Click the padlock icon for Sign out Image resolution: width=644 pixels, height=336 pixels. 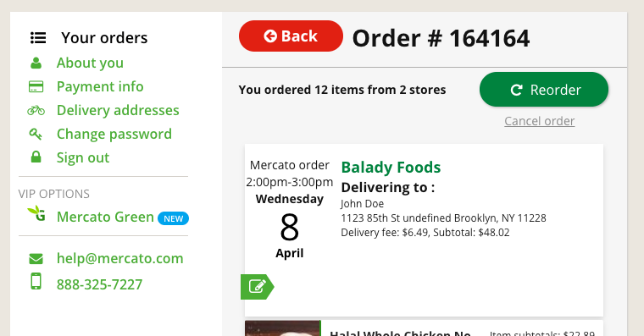click(x=36, y=157)
